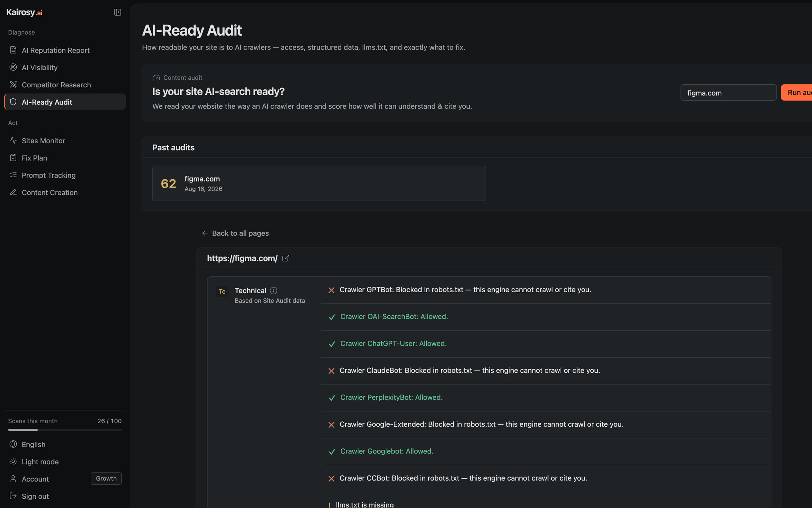
Task: Click the Te technical badge
Action: pos(222,291)
